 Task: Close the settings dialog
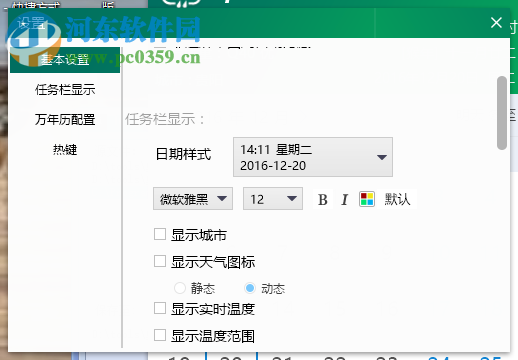click(x=496, y=23)
